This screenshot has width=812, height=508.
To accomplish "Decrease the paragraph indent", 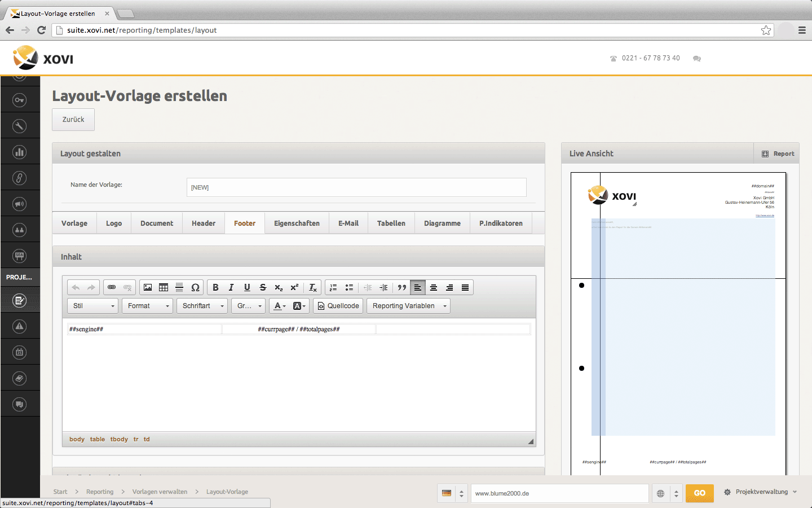I will pos(368,287).
